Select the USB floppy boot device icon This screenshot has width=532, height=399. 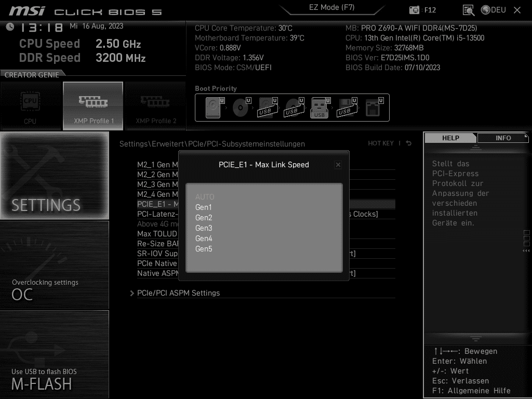(347, 108)
